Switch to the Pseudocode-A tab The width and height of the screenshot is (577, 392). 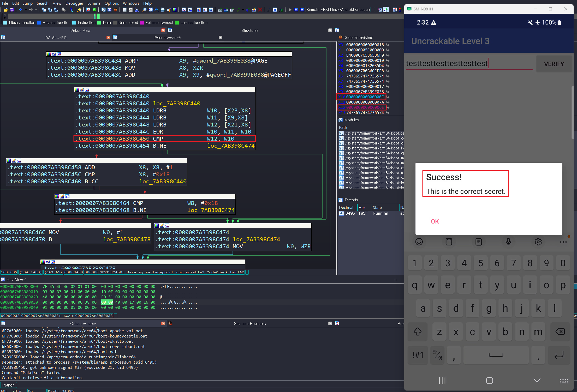[168, 38]
